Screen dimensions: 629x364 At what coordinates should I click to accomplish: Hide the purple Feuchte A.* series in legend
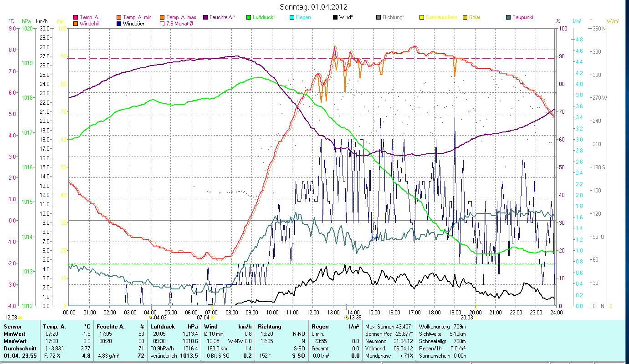205,17
